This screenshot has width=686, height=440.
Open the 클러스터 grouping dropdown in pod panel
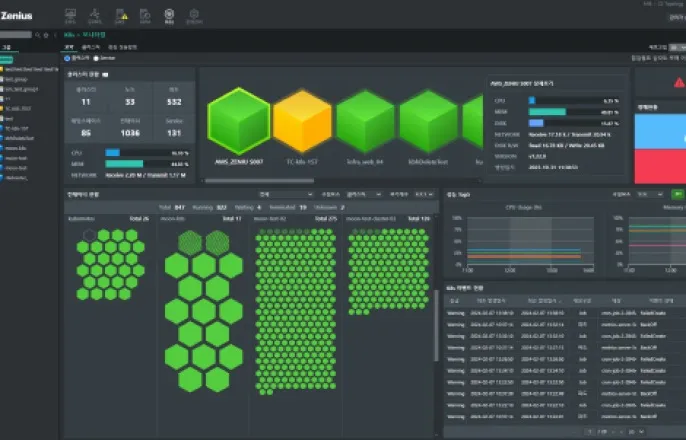364,194
